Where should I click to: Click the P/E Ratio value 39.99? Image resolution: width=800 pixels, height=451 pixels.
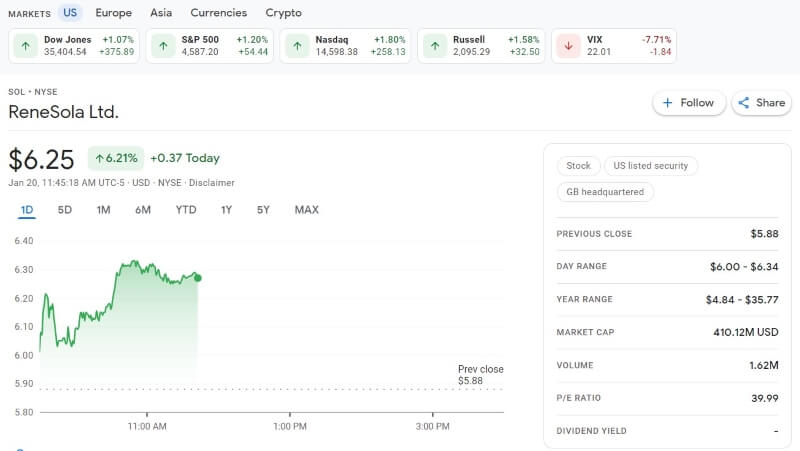tap(765, 398)
